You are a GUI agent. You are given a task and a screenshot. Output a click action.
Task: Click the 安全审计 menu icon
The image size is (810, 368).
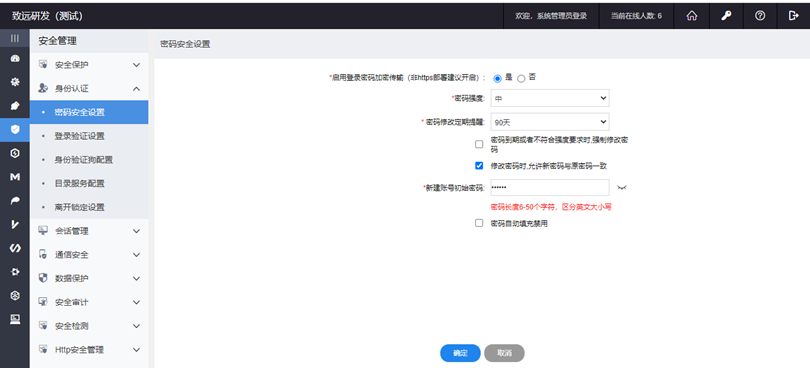point(43,302)
